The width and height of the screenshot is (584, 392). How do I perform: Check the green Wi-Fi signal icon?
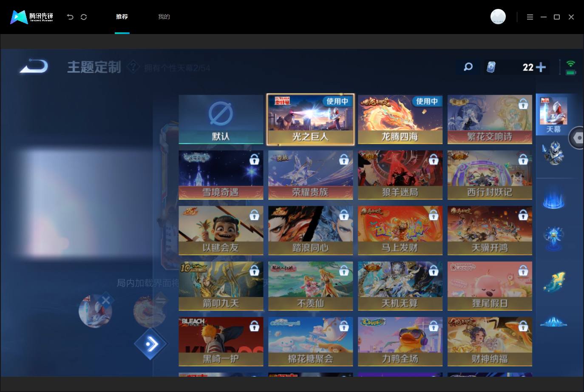click(x=571, y=64)
